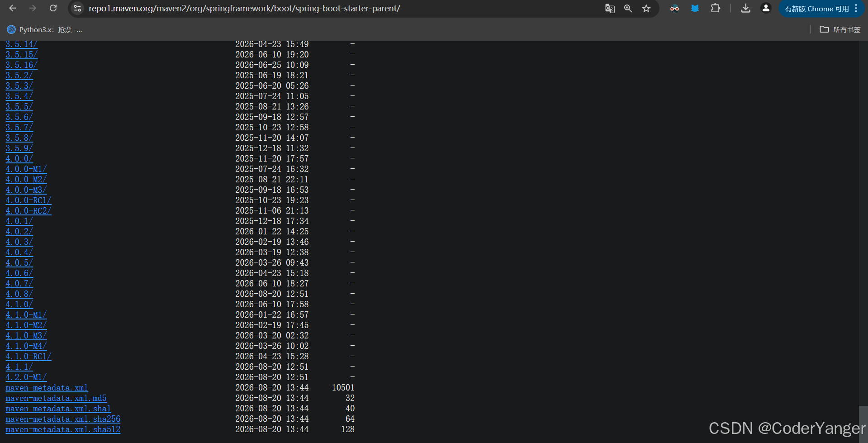Open the Python3.x bookmark
This screenshot has width=868, height=443.
point(45,29)
